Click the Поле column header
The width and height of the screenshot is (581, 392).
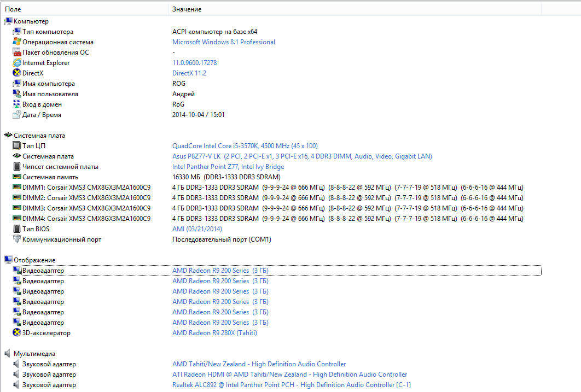[85, 9]
